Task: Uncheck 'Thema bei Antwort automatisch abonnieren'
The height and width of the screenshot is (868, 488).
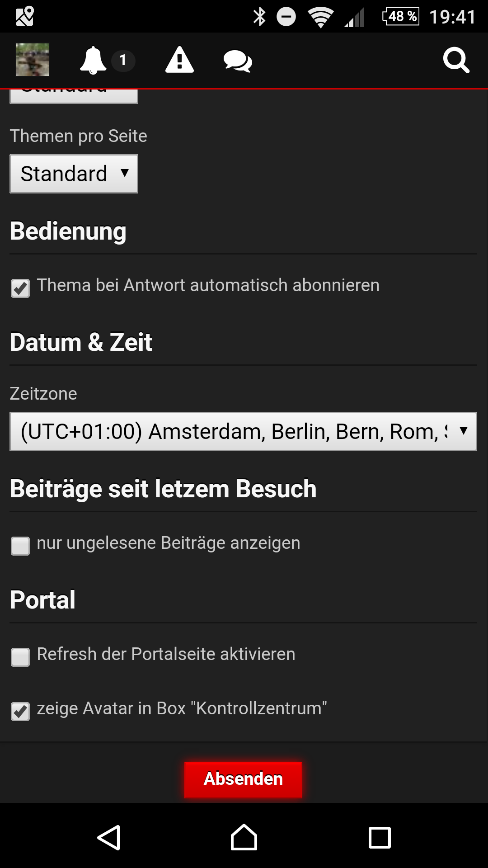Action: coord(20,288)
